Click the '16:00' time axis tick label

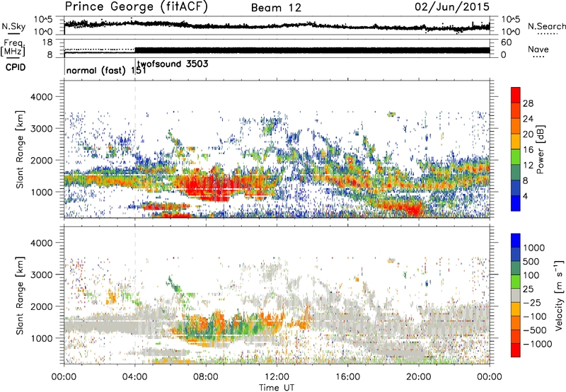(347, 377)
